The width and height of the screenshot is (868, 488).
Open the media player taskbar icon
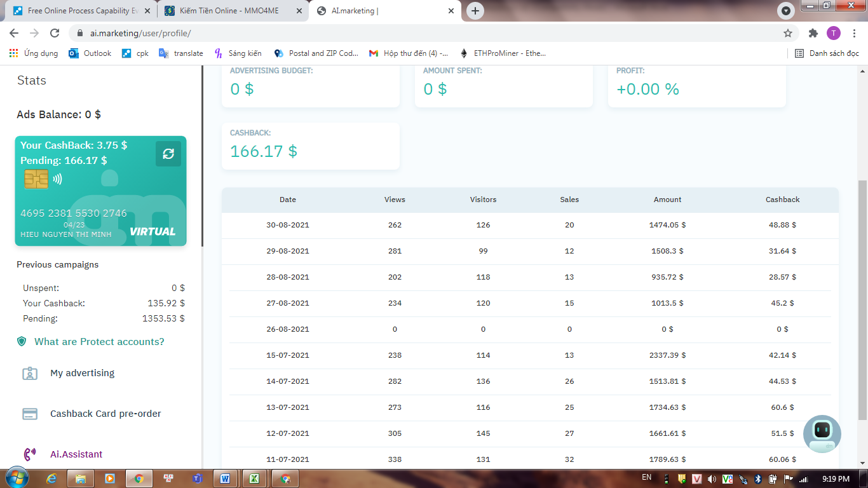(x=109, y=478)
